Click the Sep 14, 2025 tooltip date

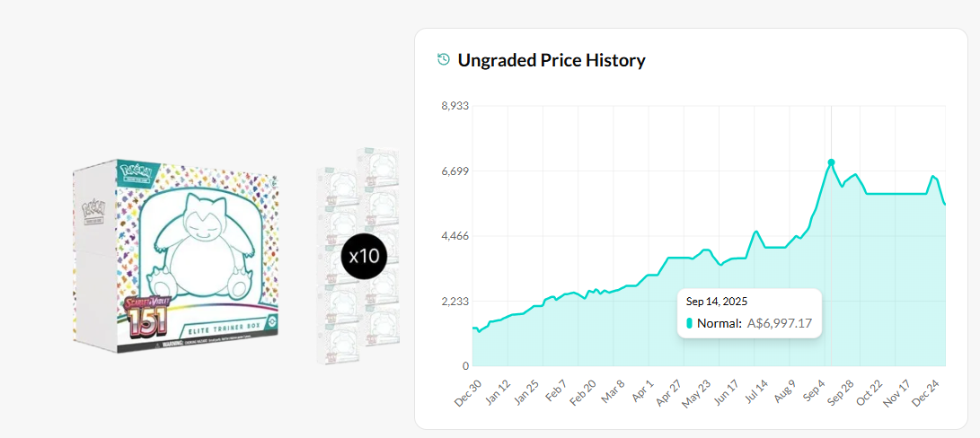point(717,302)
